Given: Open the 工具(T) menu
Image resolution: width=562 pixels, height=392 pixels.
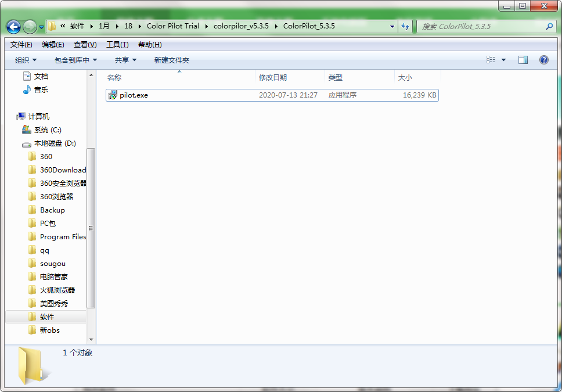Looking at the screenshot, I should (x=117, y=45).
